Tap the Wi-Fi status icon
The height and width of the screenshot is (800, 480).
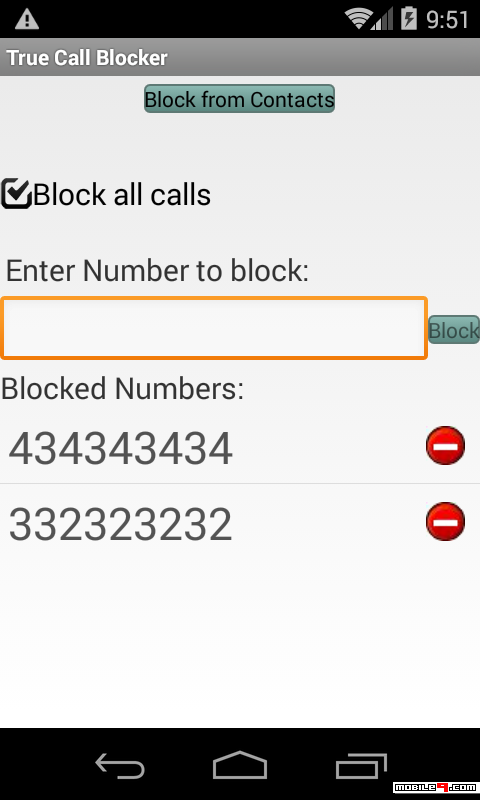[x=358, y=19]
